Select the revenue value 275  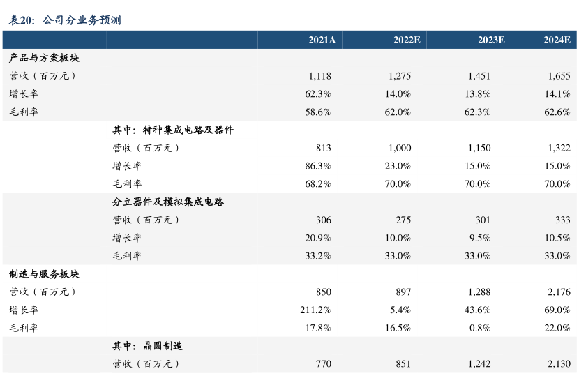403,220
